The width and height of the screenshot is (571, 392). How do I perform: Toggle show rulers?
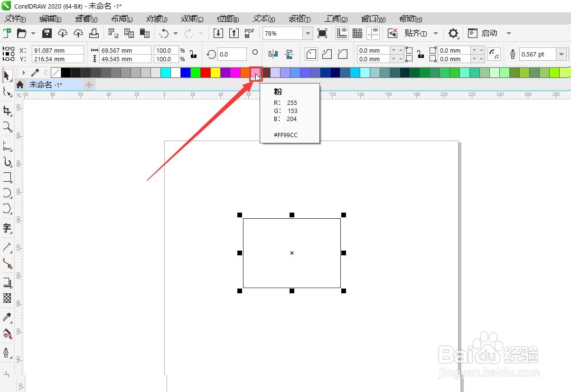341,33
